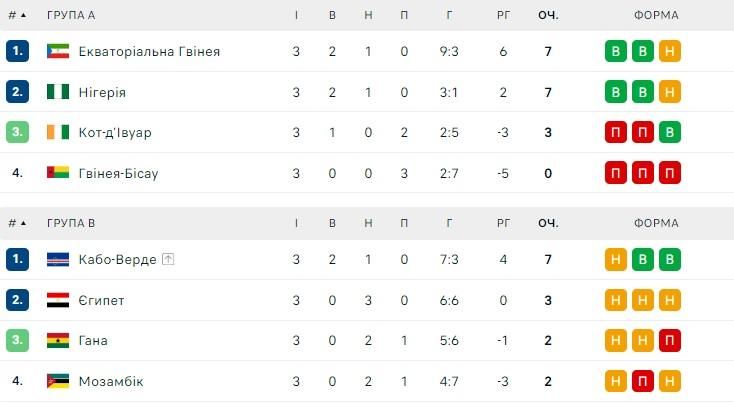734x403 pixels.
Task: Click the rank 1 badge for Кабо-Верде
Action: coord(17,260)
